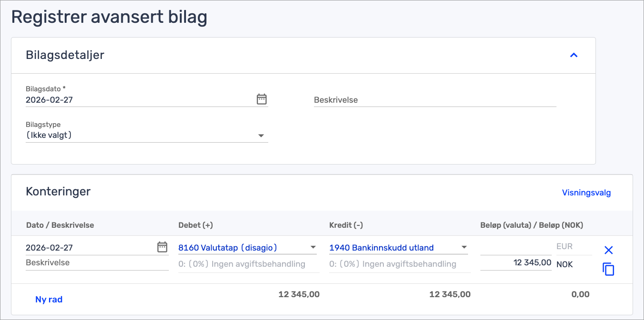644x320 pixels.
Task: Open the Bilagsdato calendar picker
Action: [x=262, y=99]
